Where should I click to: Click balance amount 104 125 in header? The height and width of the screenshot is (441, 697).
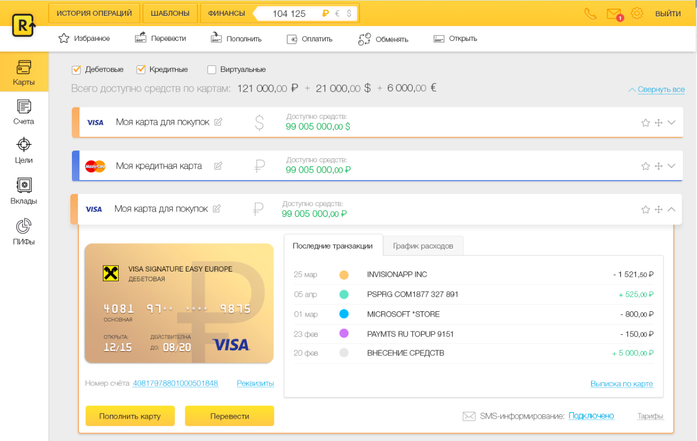pyautogui.click(x=289, y=14)
